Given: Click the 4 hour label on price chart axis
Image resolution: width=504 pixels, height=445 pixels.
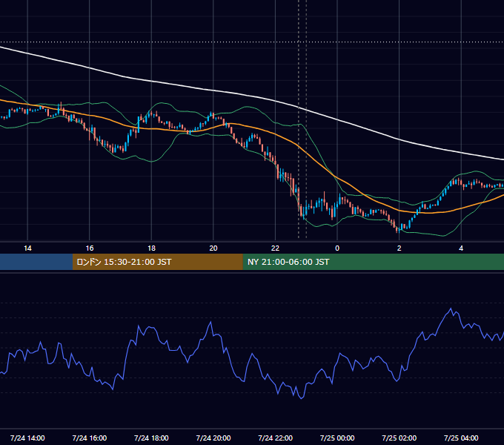Looking at the screenshot, I should [x=461, y=248].
